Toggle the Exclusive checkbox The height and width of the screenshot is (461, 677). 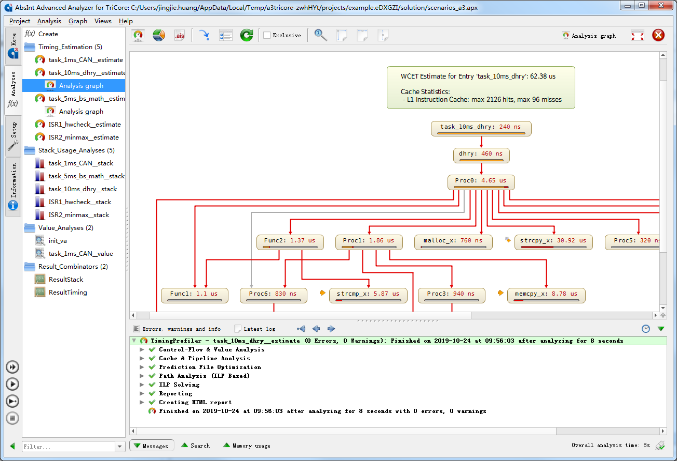[267, 35]
